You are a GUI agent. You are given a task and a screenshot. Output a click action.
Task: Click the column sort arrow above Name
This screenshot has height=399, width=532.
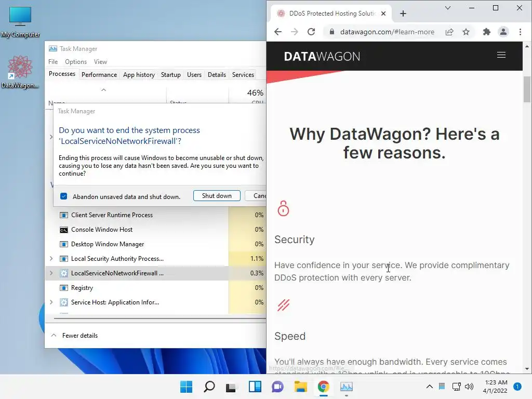(x=104, y=90)
